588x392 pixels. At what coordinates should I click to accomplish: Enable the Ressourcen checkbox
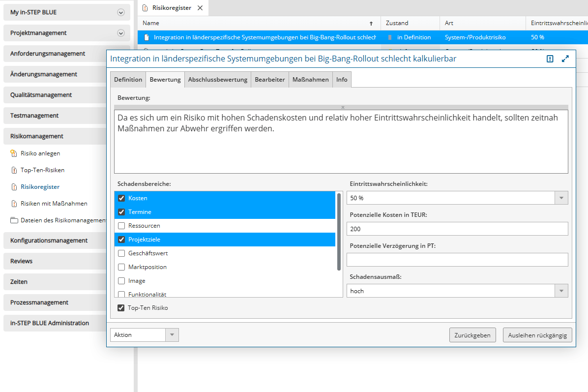[121, 226]
